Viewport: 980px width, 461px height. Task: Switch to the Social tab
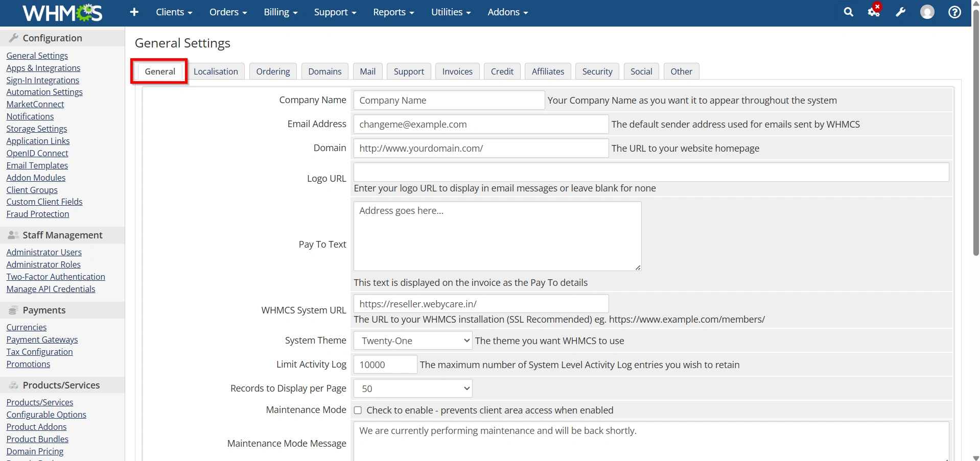pos(641,71)
